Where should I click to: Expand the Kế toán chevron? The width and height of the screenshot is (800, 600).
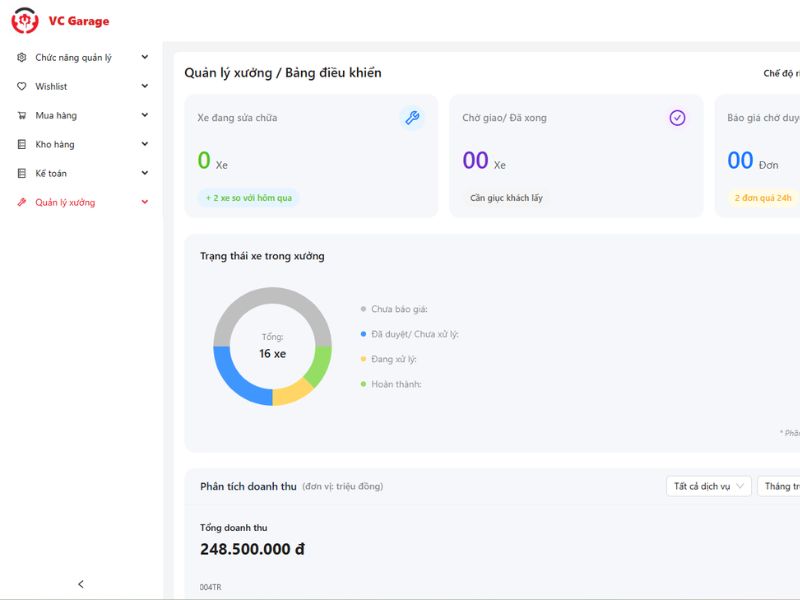pos(145,173)
